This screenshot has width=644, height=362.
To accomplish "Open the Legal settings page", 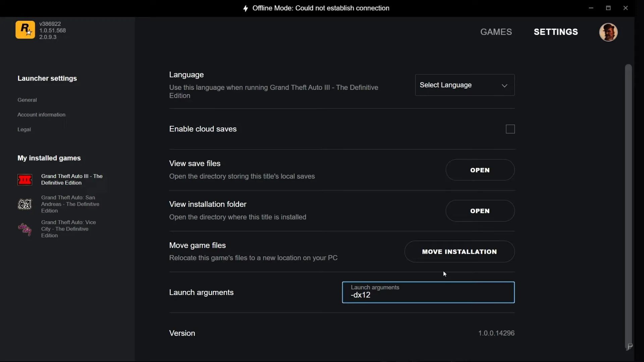I will coord(24,129).
